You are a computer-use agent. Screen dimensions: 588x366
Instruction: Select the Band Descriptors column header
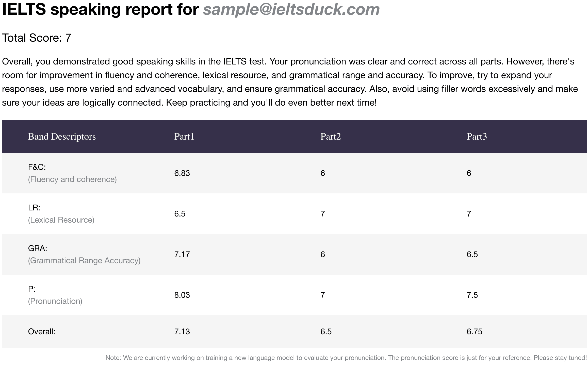(x=62, y=137)
